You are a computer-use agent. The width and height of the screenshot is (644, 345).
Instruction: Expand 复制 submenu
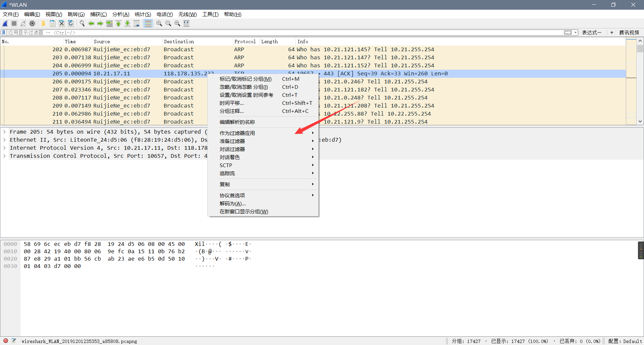click(x=263, y=184)
